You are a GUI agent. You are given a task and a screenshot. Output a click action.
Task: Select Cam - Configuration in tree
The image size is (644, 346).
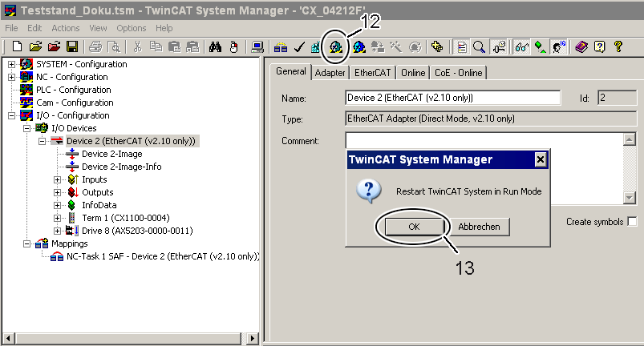pyautogui.click(x=75, y=103)
